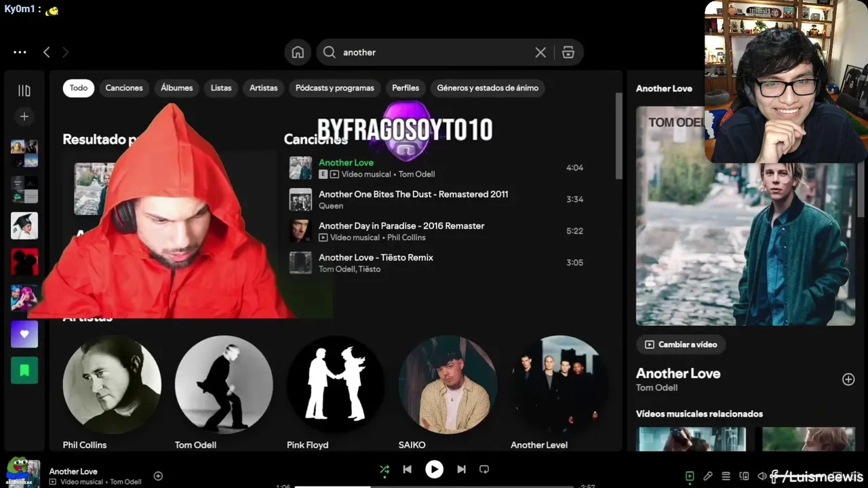Select the Listas filter chip
The image size is (868, 488).
[x=221, y=88]
